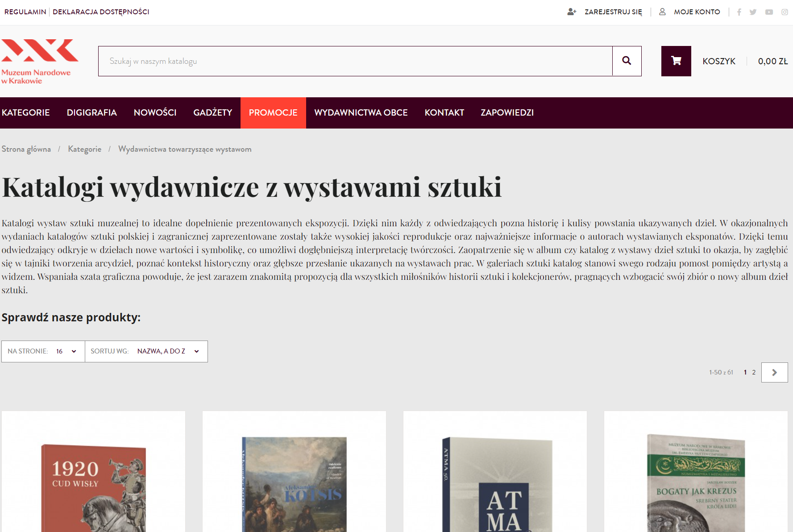
Task: Click the search magnifier icon button
Action: click(x=627, y=61)
